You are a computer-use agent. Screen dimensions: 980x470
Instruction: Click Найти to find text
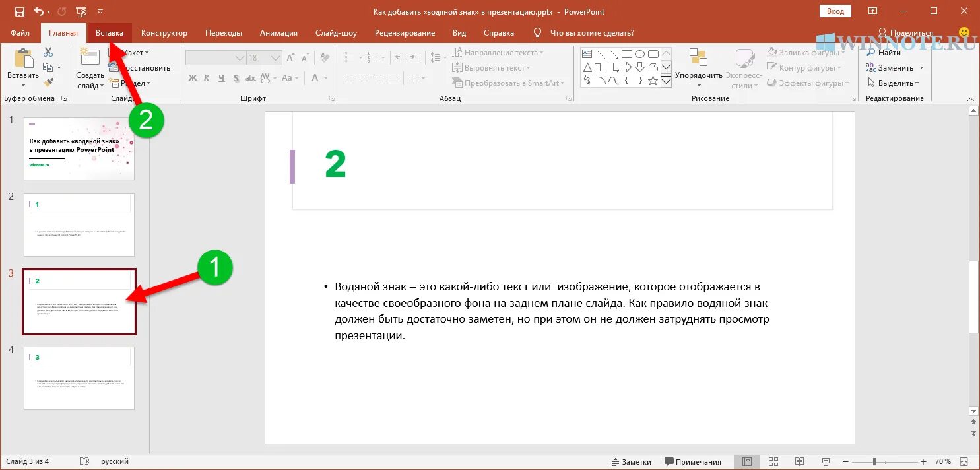[x=883, y=53]
